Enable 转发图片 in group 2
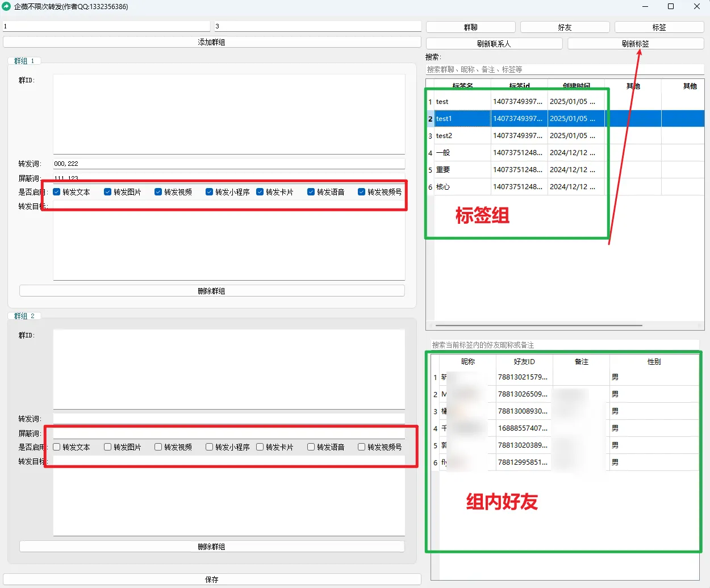 [108, 447]
